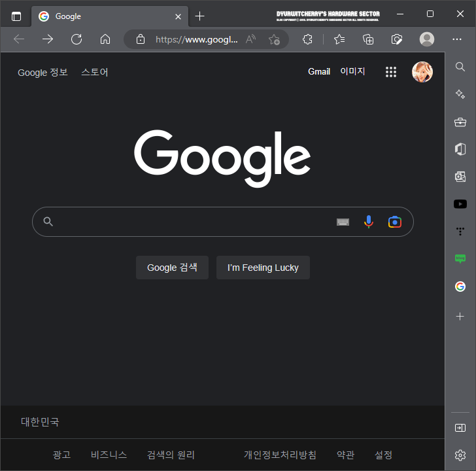Add this page to favorites
476x471 pixels.
[274, 39]
